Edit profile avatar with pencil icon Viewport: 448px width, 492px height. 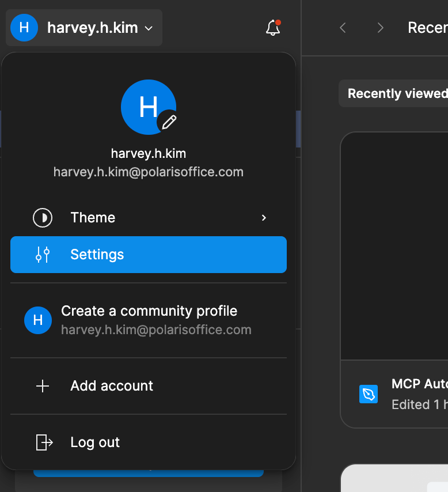point(169,122)
